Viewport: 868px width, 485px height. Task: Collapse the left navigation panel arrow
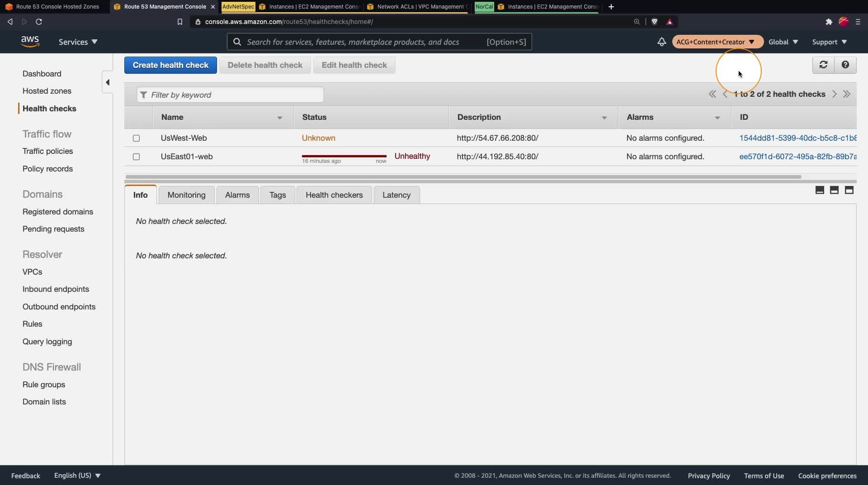108,82
